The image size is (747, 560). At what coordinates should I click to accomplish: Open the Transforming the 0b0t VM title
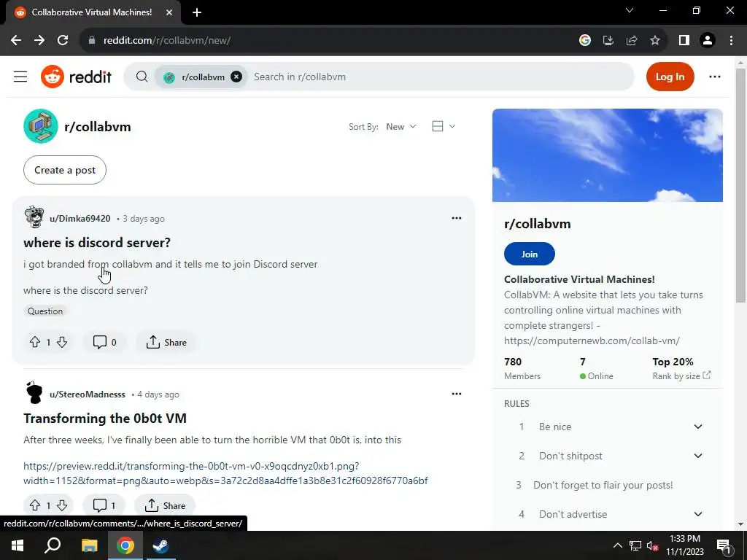pos(105,418)
